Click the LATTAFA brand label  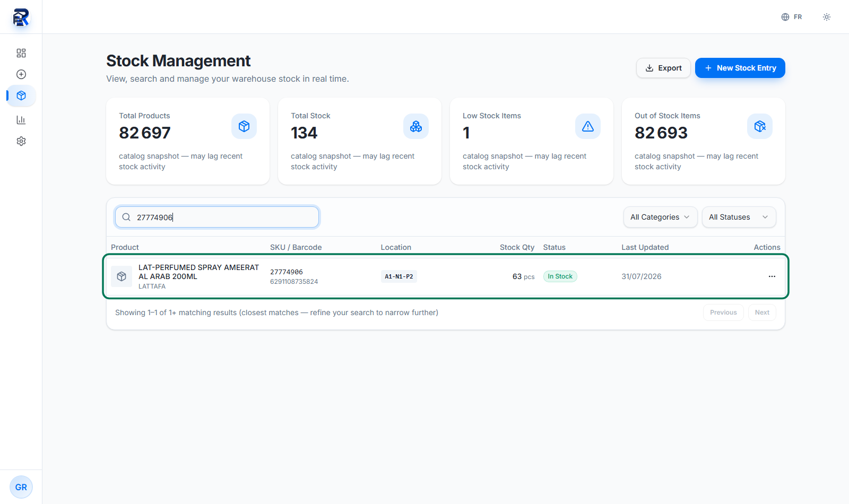click(152, 286)
